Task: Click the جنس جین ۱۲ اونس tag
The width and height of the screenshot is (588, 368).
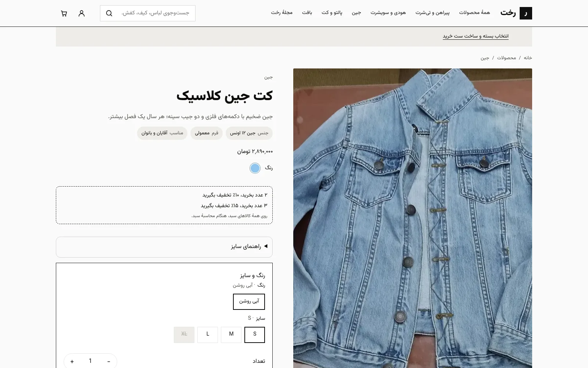Action: (249, 133)
